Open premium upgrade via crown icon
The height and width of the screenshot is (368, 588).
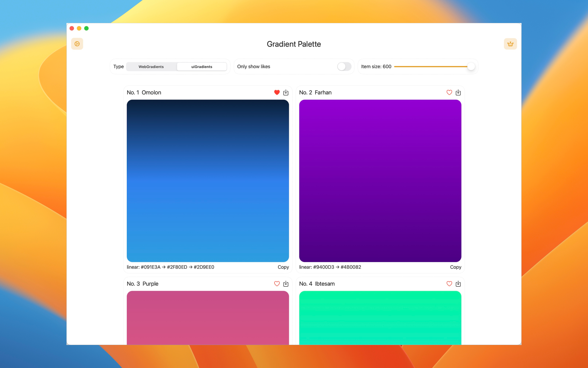point(510,44)
